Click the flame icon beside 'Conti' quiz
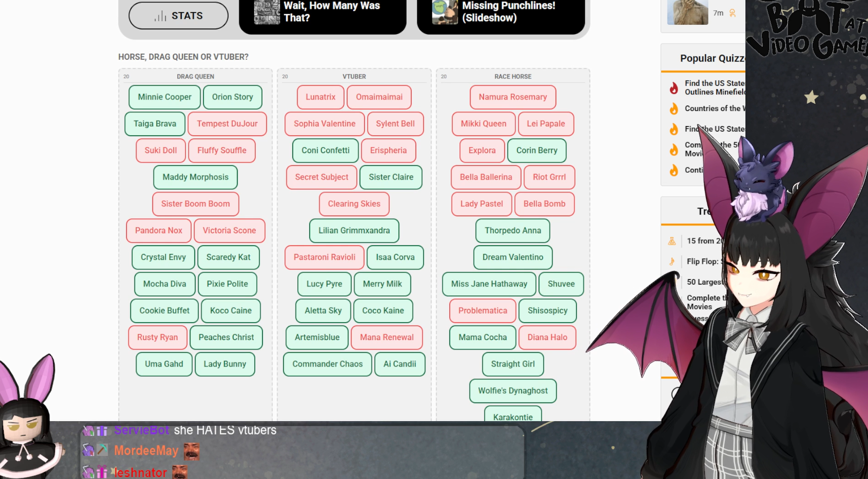 pyautogui.click(x=674, y=170)
